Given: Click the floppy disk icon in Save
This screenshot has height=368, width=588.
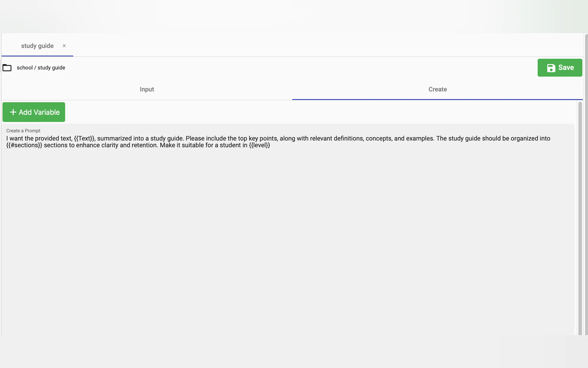Looking at the screenshot, I should pos(551,68).
